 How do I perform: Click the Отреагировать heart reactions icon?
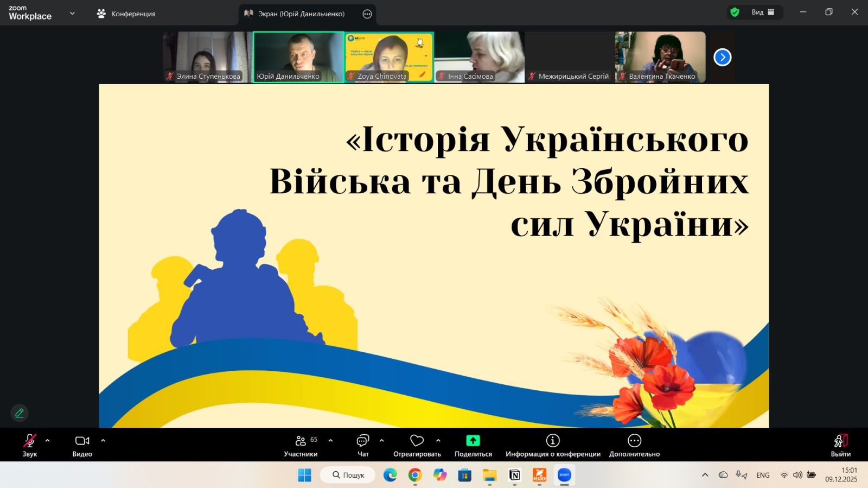(417, 441)
